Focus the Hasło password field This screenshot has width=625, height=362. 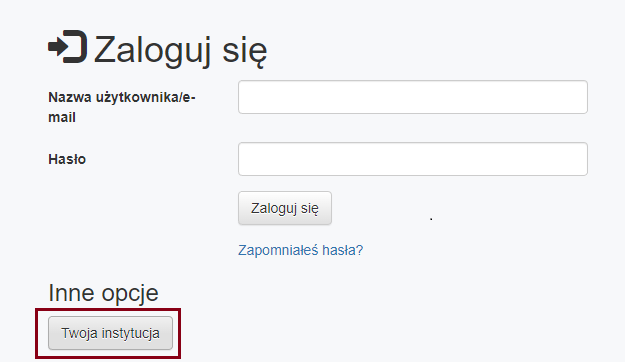tap(413, 159)
